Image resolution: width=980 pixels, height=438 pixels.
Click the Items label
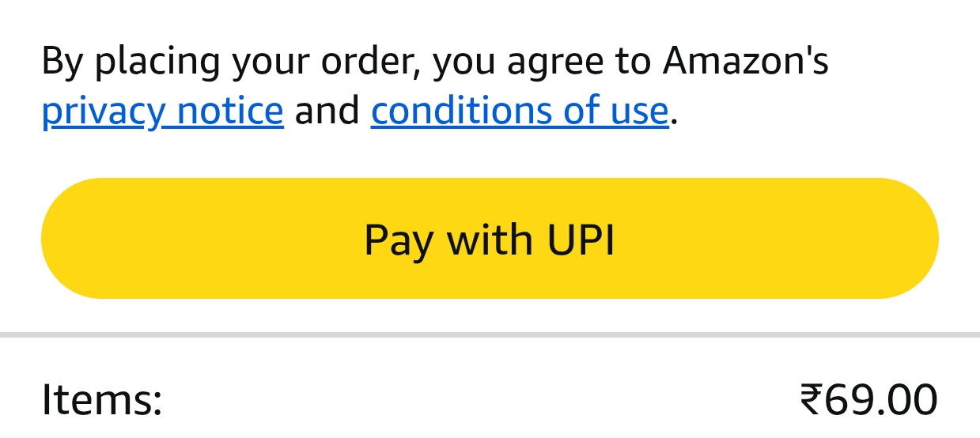pos(101,398)
